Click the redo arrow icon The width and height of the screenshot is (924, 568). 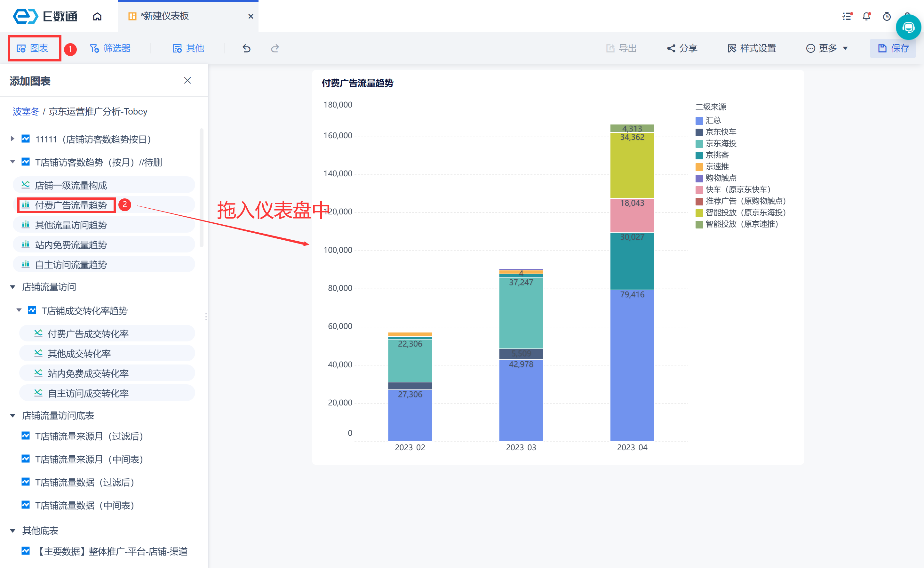pos(275,48)
